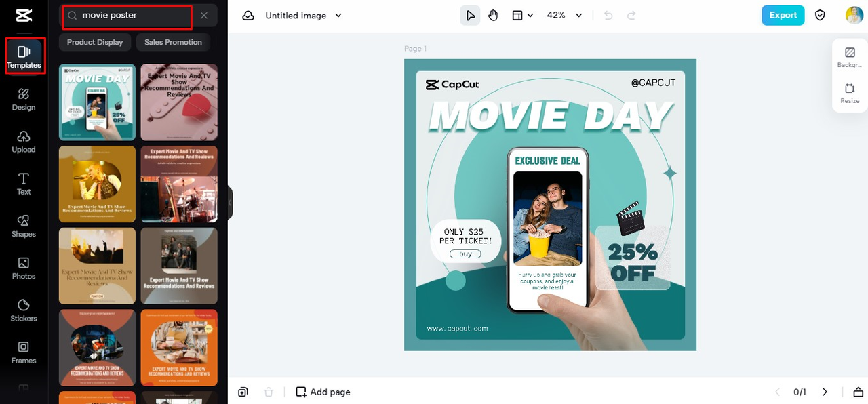
Task: Select the 25% OFF text on canvas
Action: pyautogui.click(x=633, y=263)
